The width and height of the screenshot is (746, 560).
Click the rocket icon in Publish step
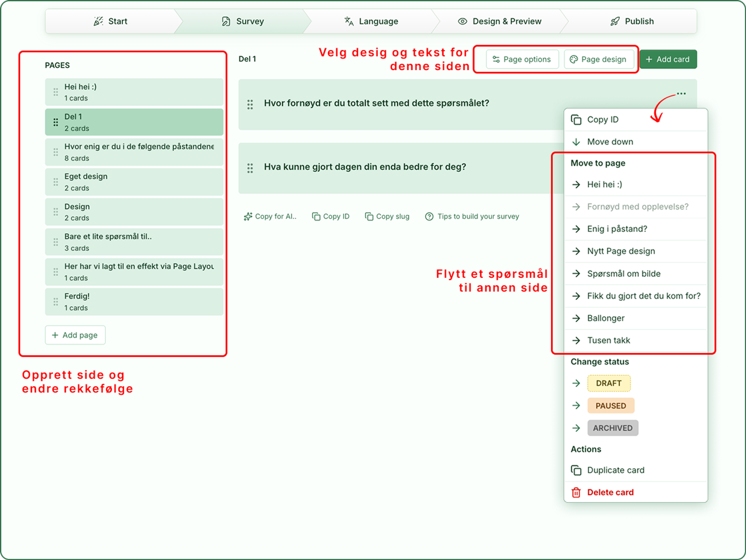tap(615, 21)
